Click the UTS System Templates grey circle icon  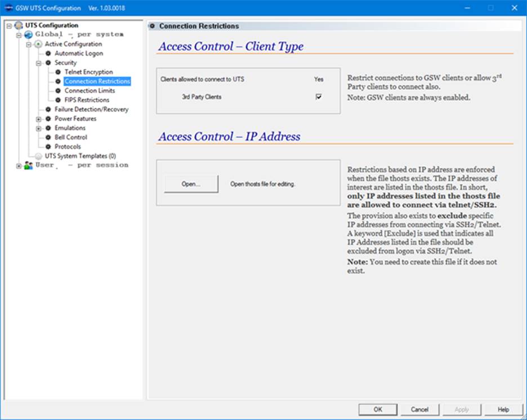click(39, 156)
